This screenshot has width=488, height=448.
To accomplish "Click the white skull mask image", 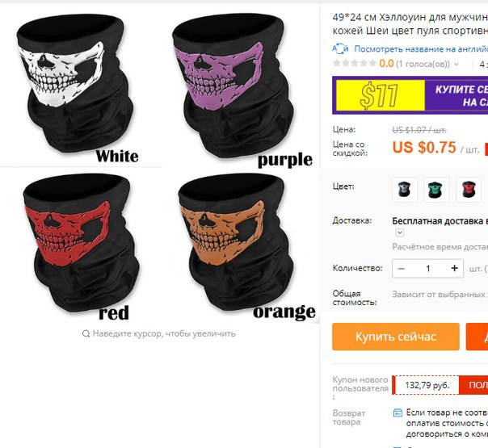I will point(76,84).
